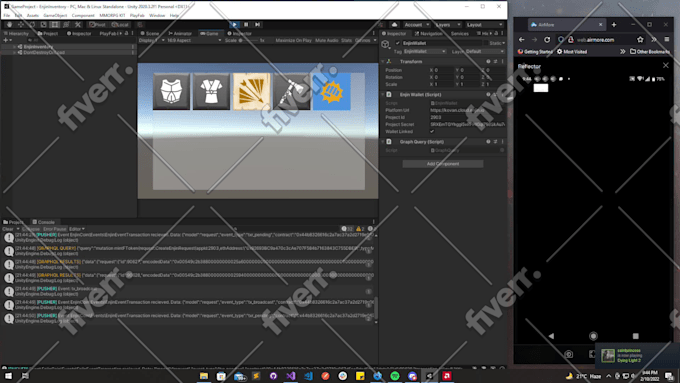Image resolution: width=680 pixels, height=383 pixels.
Task: Open the Assets menu
Action: tap(33, 15)
